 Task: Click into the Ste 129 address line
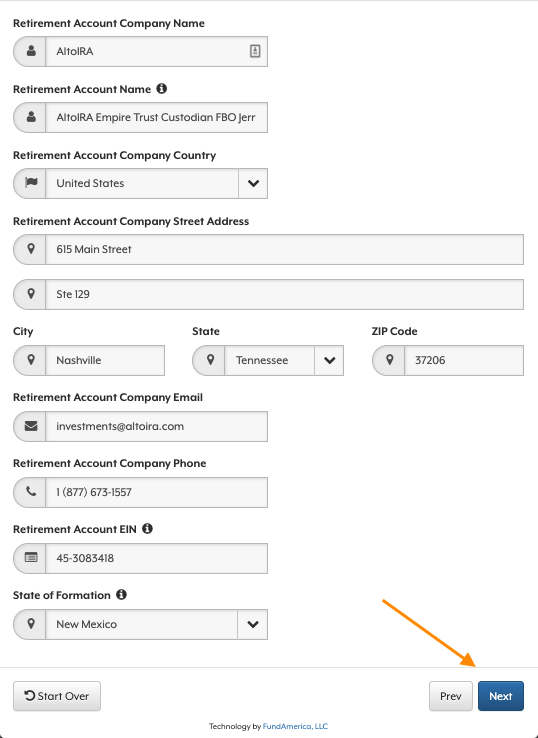284,295
